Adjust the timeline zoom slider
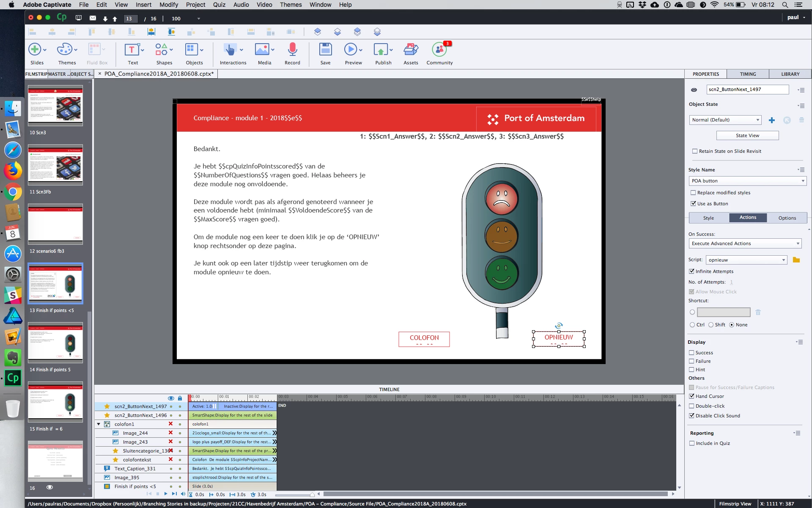Viewport: 812px width, 508px height. [x=312, y=494]
